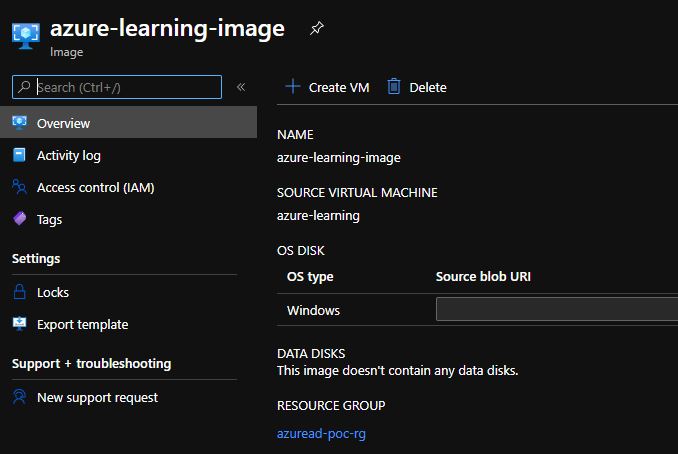The height and width of the screenshot is (454, 678).
Task: Click the Activity log book icon
Action: (19, 155)
